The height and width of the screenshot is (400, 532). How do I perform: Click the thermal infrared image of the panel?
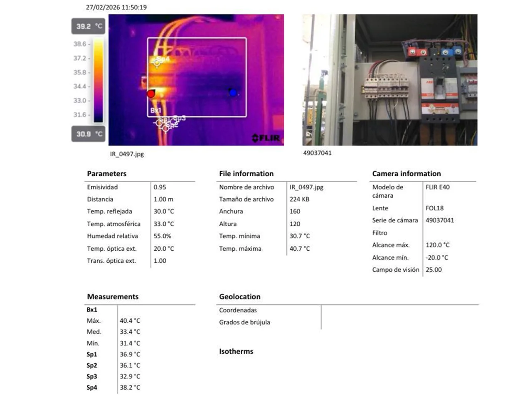pyautogui.click(x=196, y=80)
